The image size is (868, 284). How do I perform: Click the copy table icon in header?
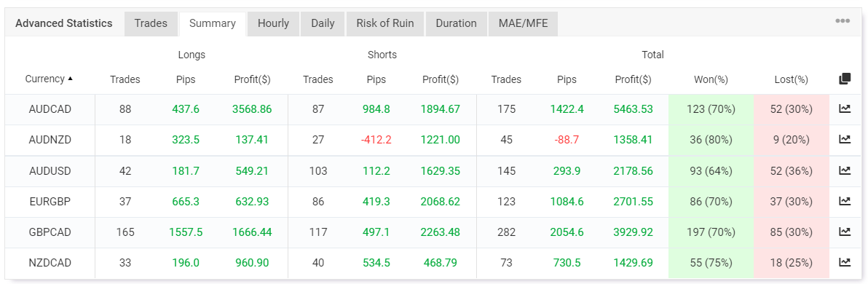[844, 79]
